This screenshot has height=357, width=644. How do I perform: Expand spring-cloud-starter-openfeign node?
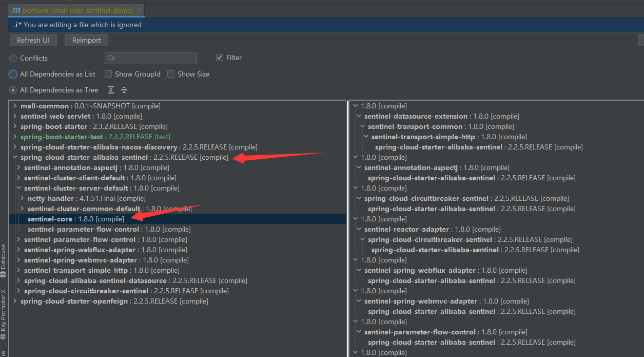[x=15, y=301]
